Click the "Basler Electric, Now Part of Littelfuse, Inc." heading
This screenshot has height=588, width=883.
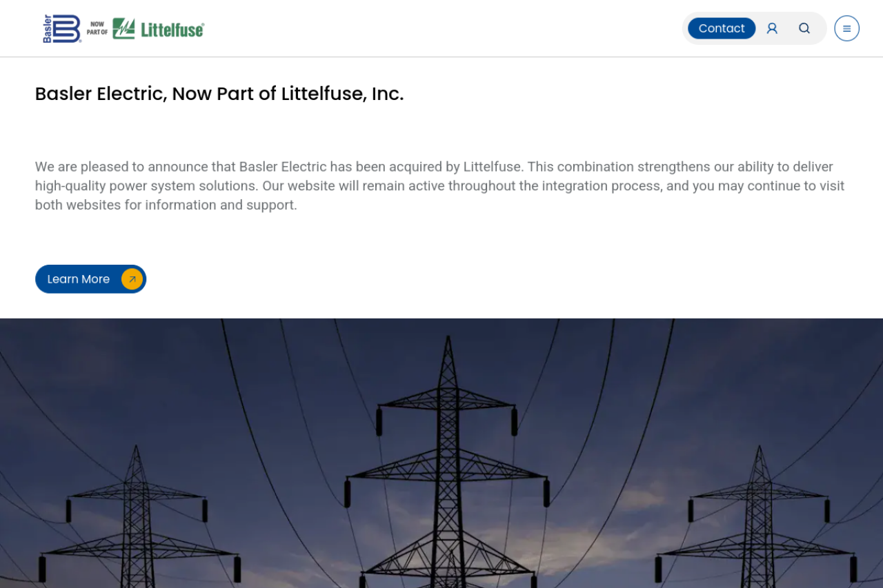pos(219,94)
